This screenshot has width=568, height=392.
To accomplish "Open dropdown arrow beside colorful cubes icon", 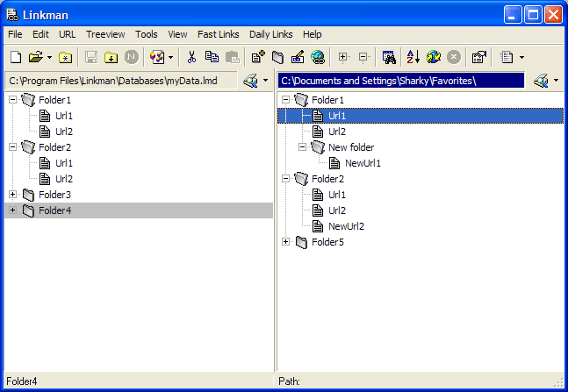I will click(x=170, y=57).
